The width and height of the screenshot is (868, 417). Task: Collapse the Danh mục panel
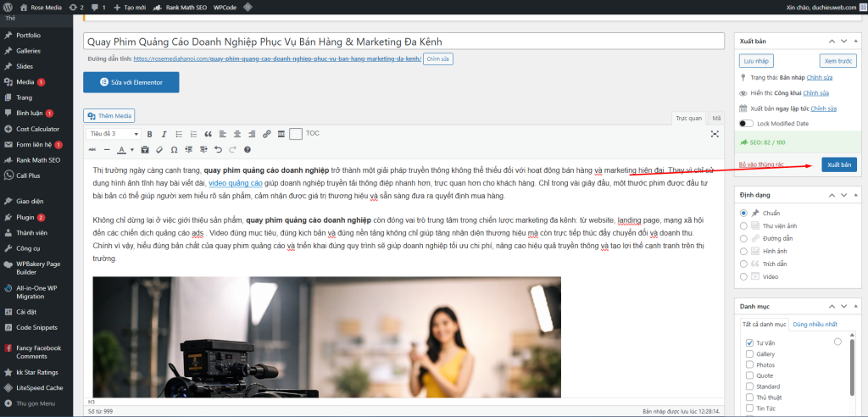857,306
